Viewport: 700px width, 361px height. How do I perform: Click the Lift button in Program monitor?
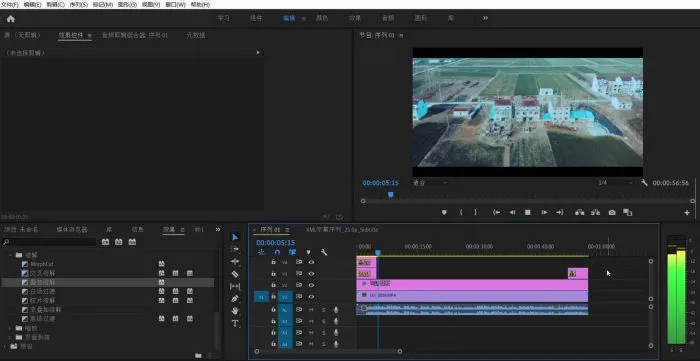pyautogui.click(x=579, y=212)
